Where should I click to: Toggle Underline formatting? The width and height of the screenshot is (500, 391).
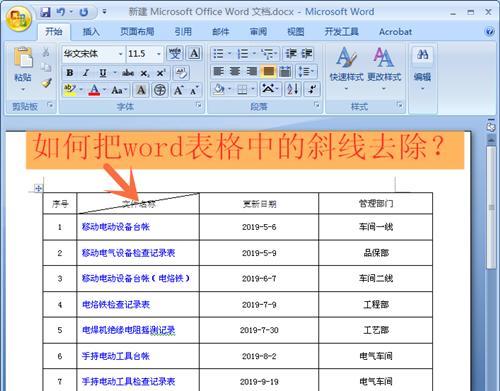[x=103, y=73]
